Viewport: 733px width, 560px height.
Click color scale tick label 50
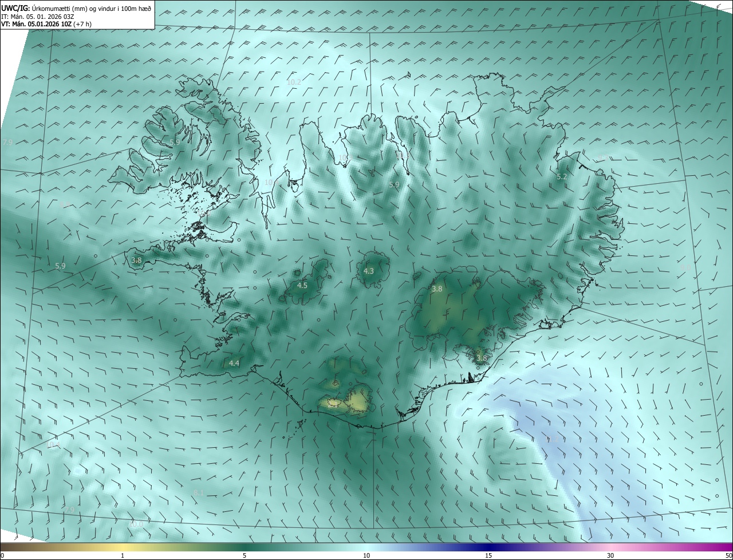(728, 555)
